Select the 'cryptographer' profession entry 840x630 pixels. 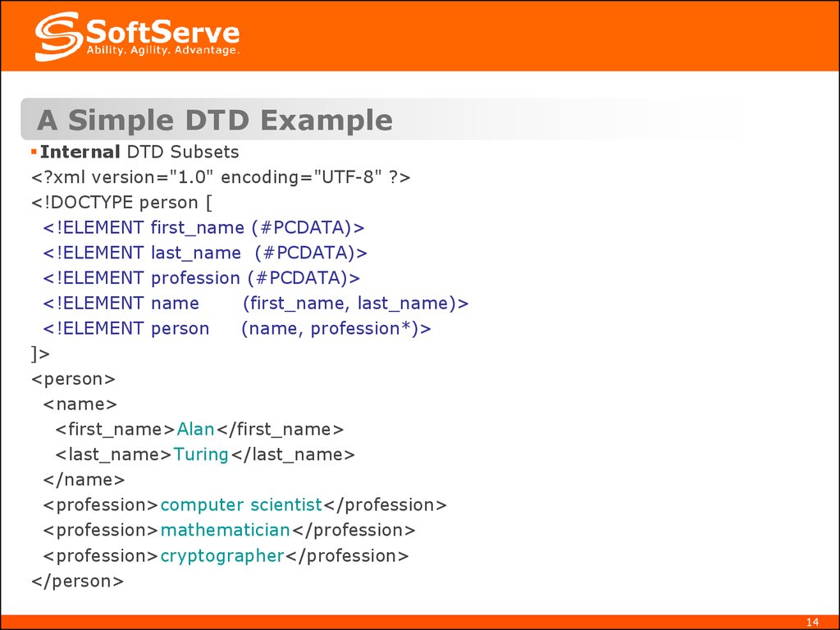click(x=220, y=555)
